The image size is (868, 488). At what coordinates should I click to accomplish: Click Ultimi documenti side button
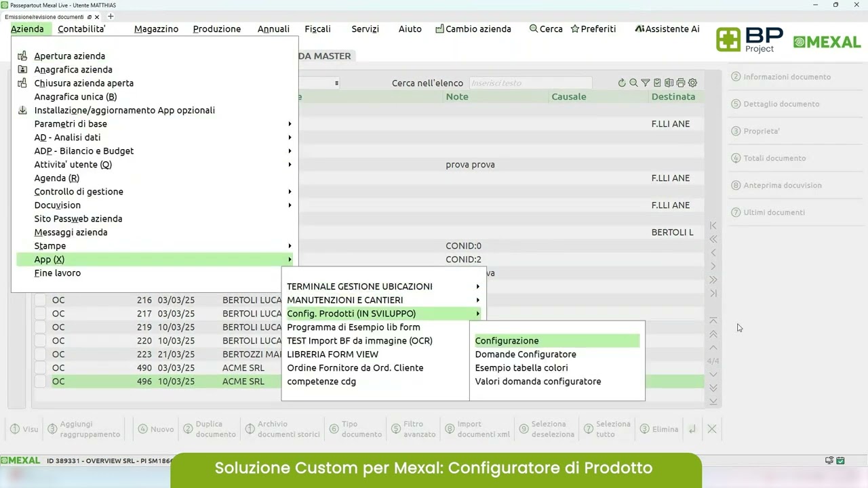pyautogui.click(x=768, y=212)
